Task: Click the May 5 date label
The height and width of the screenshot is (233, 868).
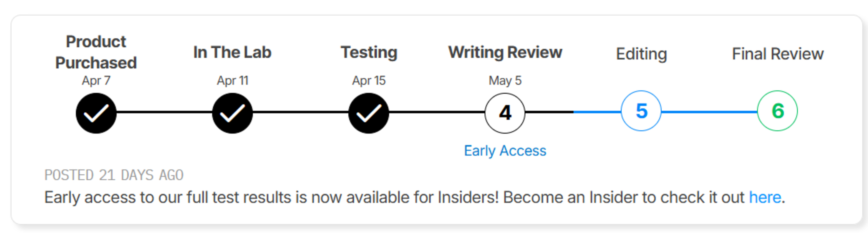Action: coord(505,80)
